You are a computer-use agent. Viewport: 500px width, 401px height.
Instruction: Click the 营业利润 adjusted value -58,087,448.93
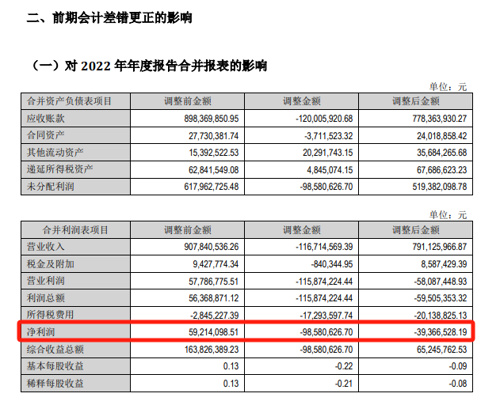tap(440, 282)
